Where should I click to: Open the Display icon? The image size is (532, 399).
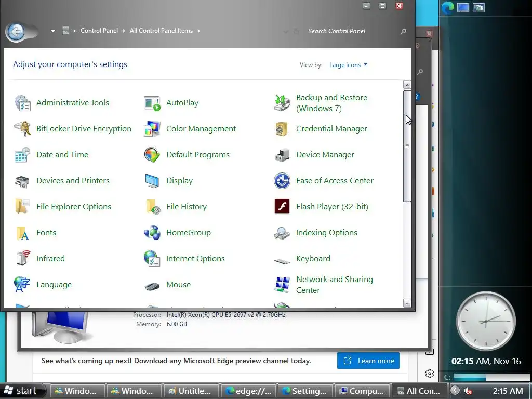tap(152, 181)
